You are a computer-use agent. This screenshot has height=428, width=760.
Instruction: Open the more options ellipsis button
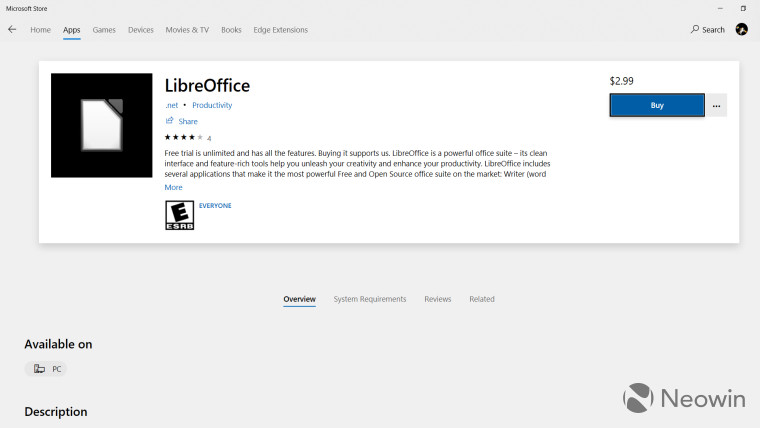[716, 105]
